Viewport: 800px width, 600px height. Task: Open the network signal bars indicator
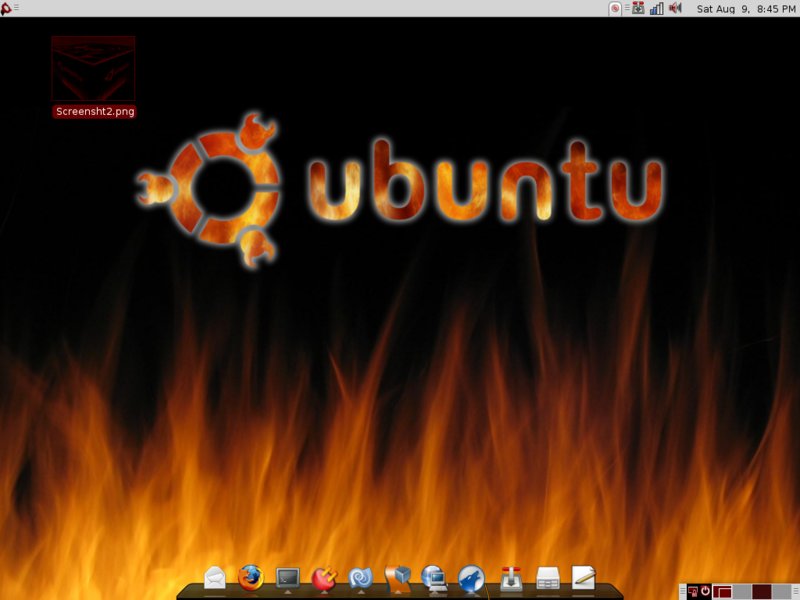[x=656, y=8]
